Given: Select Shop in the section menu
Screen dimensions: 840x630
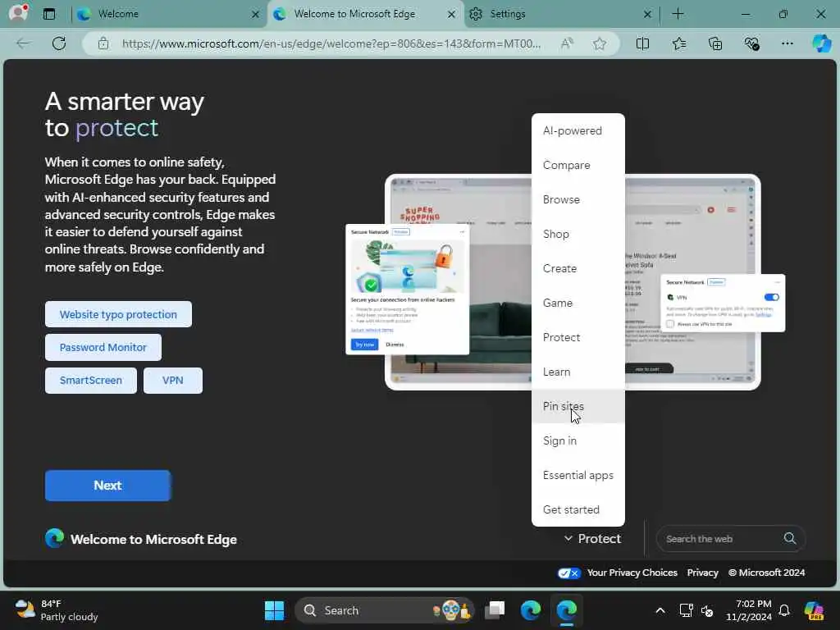Looking at the screenshot, I should click(x=578, y=234).
